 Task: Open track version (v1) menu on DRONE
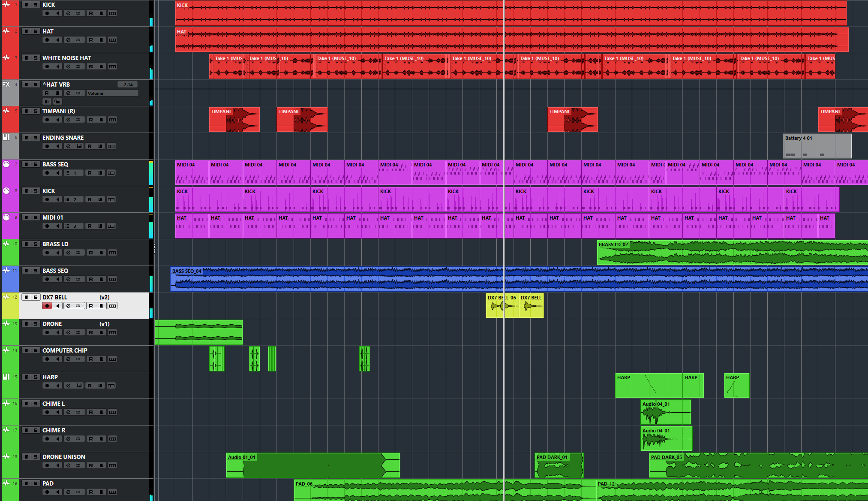click(104, 324)
